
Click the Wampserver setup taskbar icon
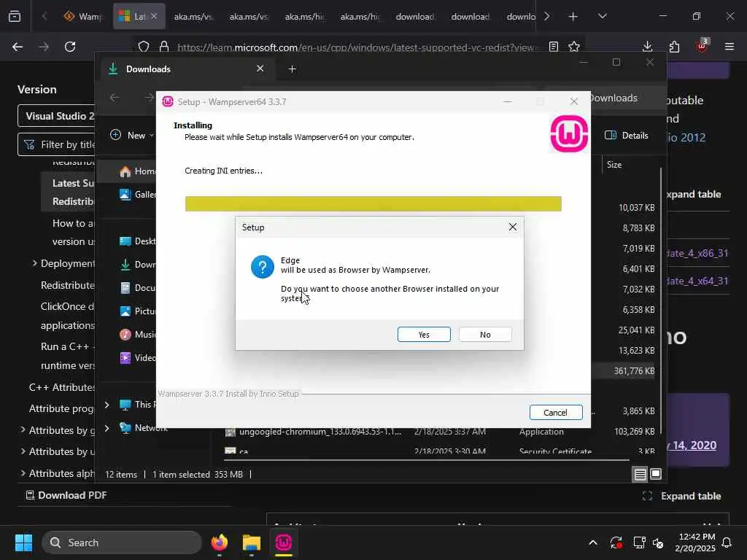pyautogui.click(x=284, y=542)
